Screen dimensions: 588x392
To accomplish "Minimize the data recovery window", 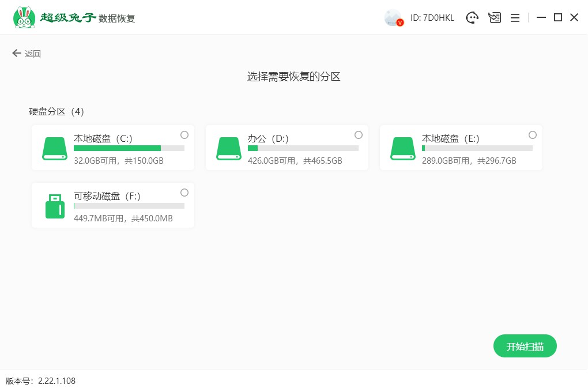I will [541, 18].
